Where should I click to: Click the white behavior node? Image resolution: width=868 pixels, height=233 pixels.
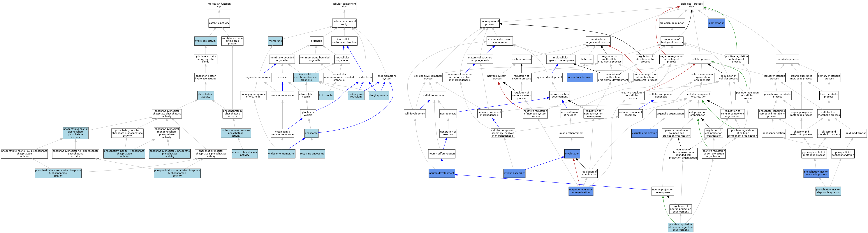(x=587, y=59)
